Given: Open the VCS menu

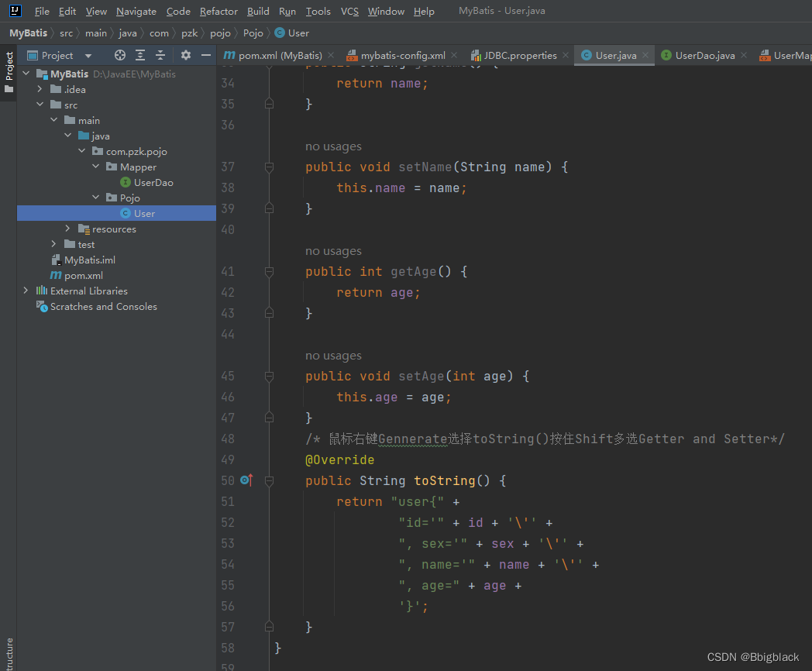Looking at the screenshot, I should tap(349, 11).
